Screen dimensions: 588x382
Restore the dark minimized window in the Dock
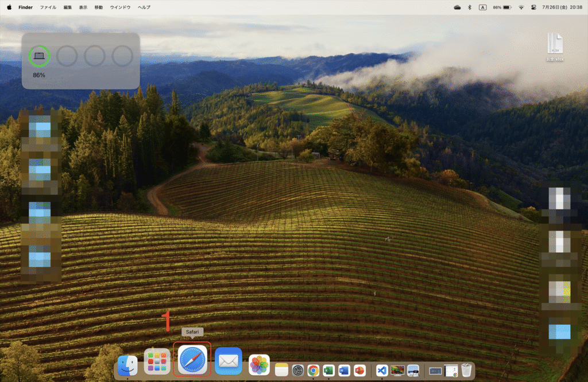point(435,371)
